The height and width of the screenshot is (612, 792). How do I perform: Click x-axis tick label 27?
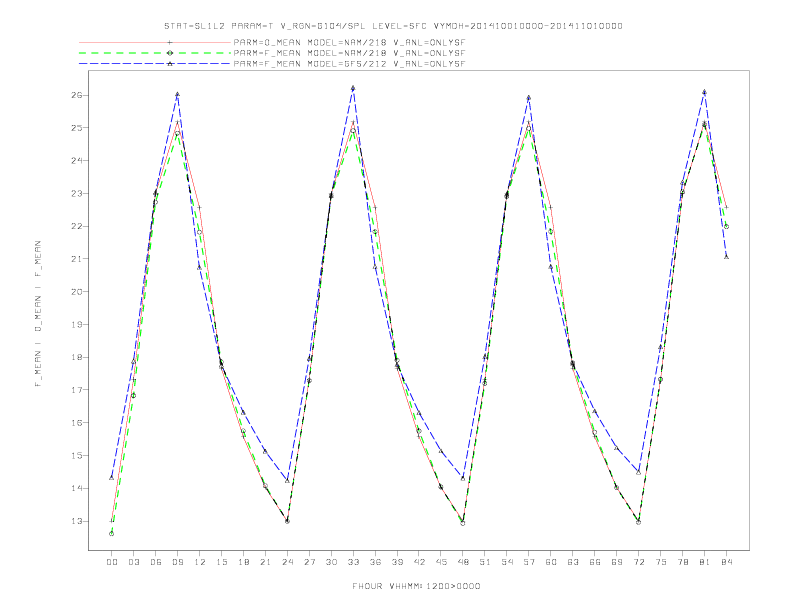[x=309, y=562]
